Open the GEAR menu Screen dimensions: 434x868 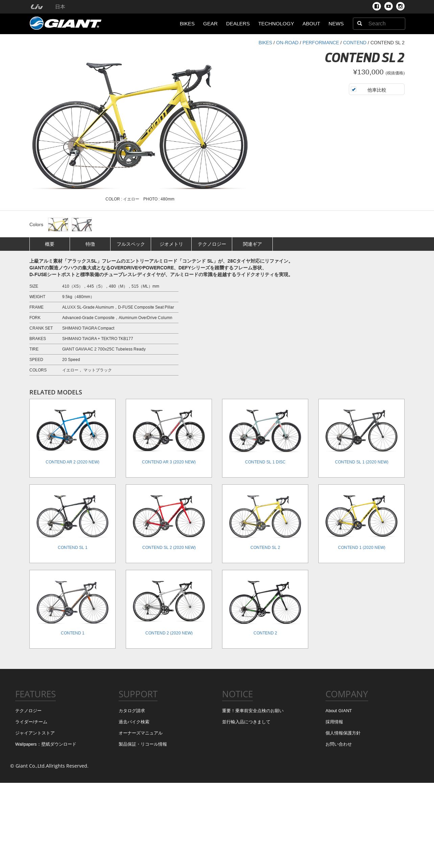[x=210, y=24]
